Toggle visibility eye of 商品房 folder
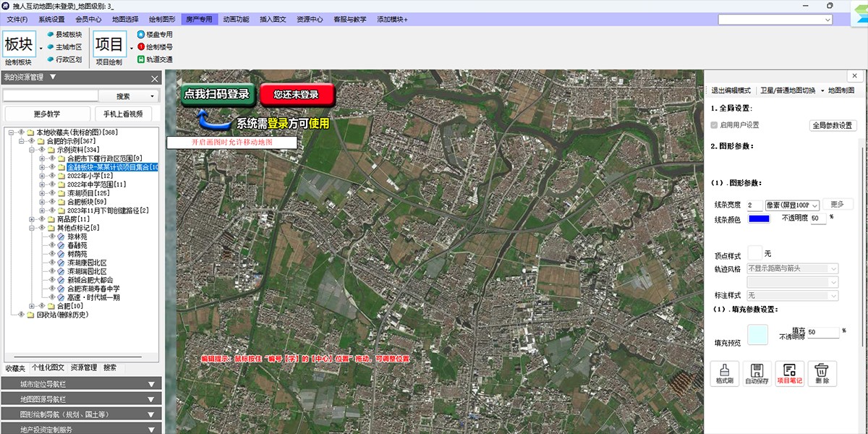Image resolution: width=868 pixels, height=434 pixels. coord(41,219)
